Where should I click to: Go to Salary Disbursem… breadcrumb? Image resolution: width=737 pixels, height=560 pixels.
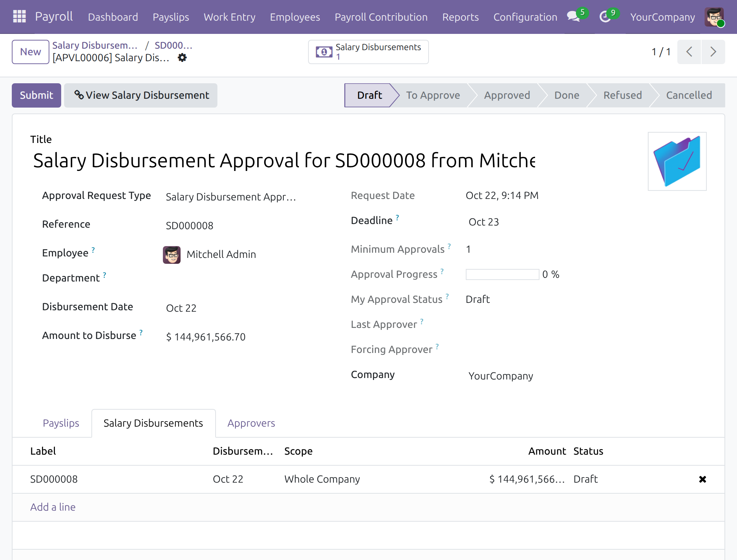click(x=95, y=45)
